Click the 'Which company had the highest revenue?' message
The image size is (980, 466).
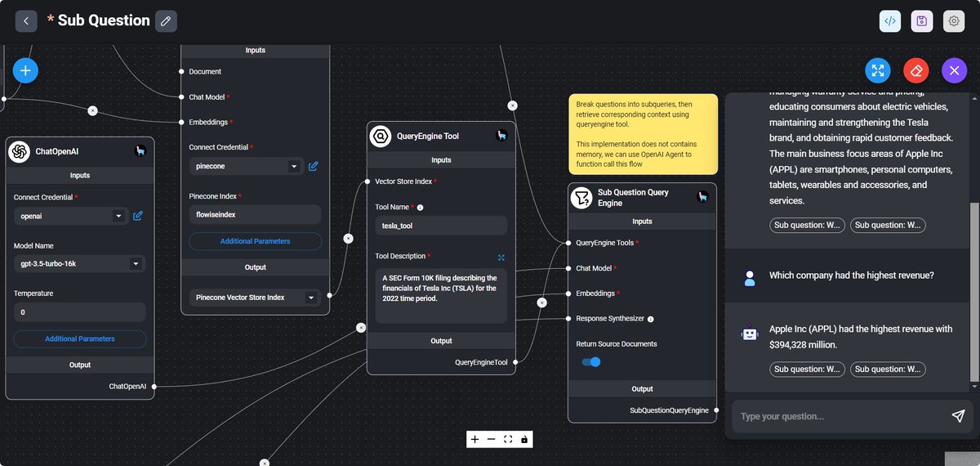click(x=852, y=276)
